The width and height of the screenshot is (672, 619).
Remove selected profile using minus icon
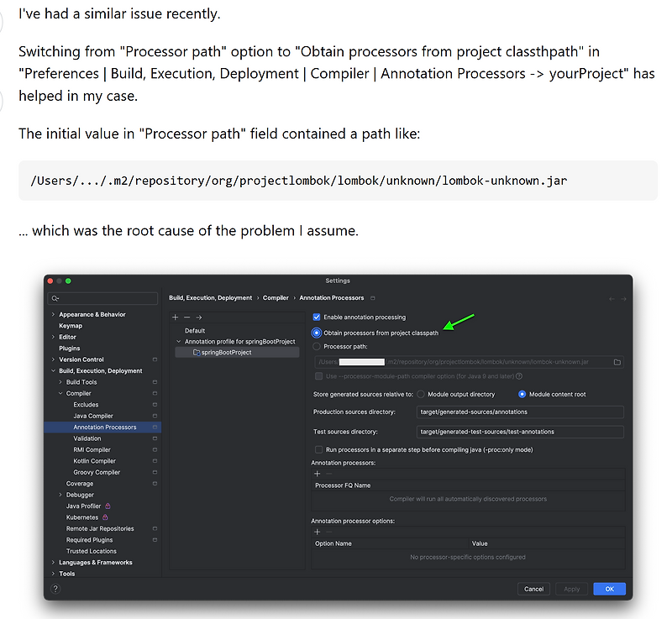pos(186,317)
